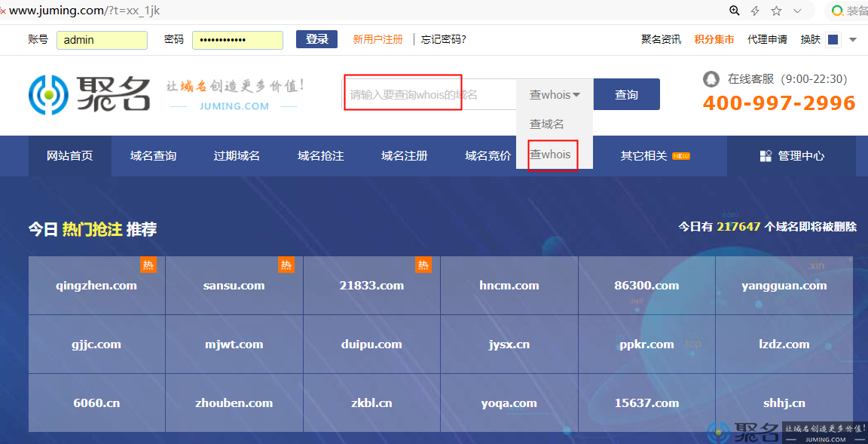Expand the 换肤 skin dropdown arrow
The width and height of the screenshot is (868, 444).
(x=852, y=40)
